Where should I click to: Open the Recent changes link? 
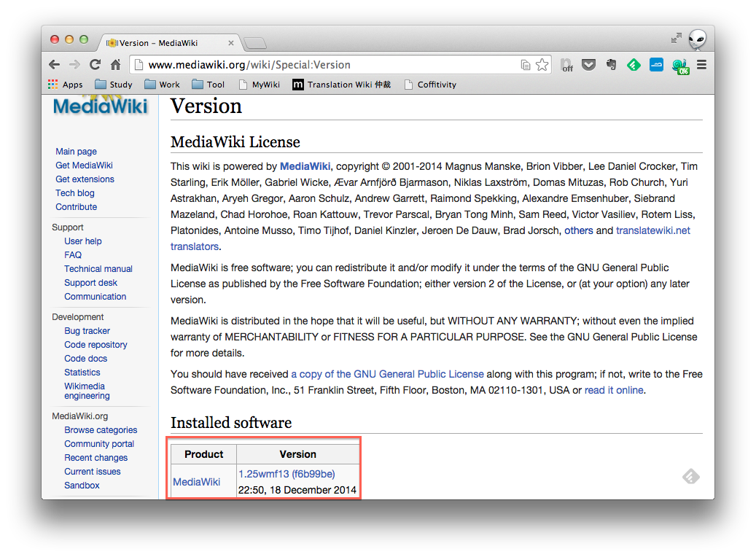(x=96, y=458)
